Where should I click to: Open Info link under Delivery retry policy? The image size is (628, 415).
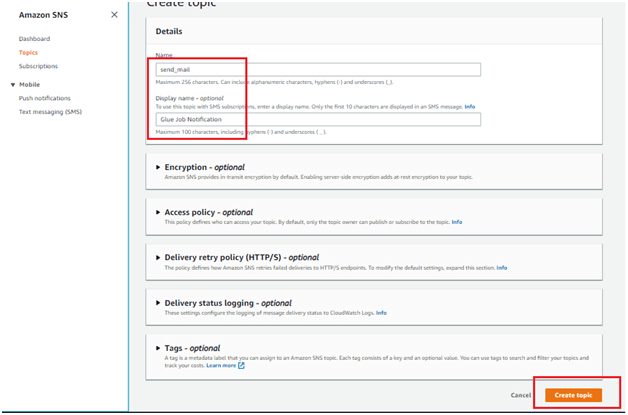pyautogui.click(x=502, y=268)
